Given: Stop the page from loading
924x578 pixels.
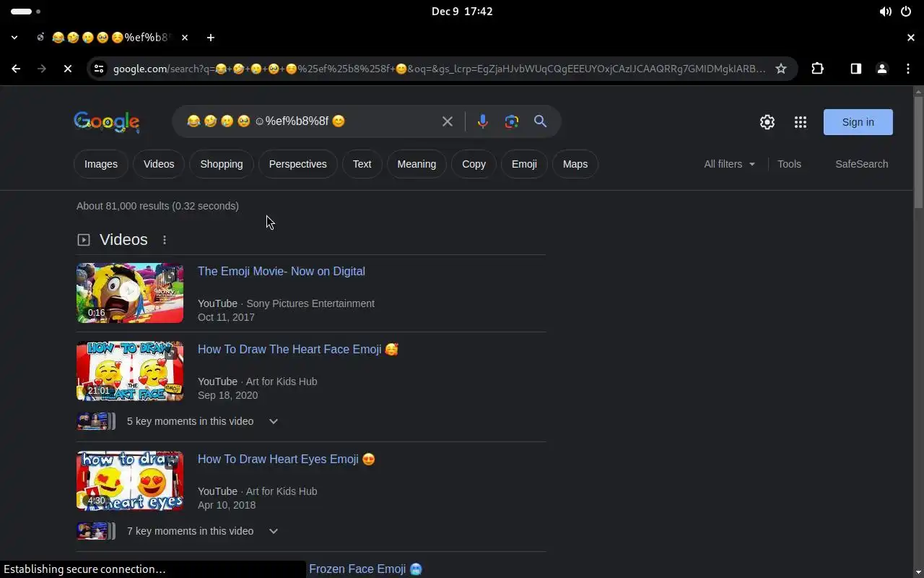Looking at the screenshot, I should (x=67, y=69).
